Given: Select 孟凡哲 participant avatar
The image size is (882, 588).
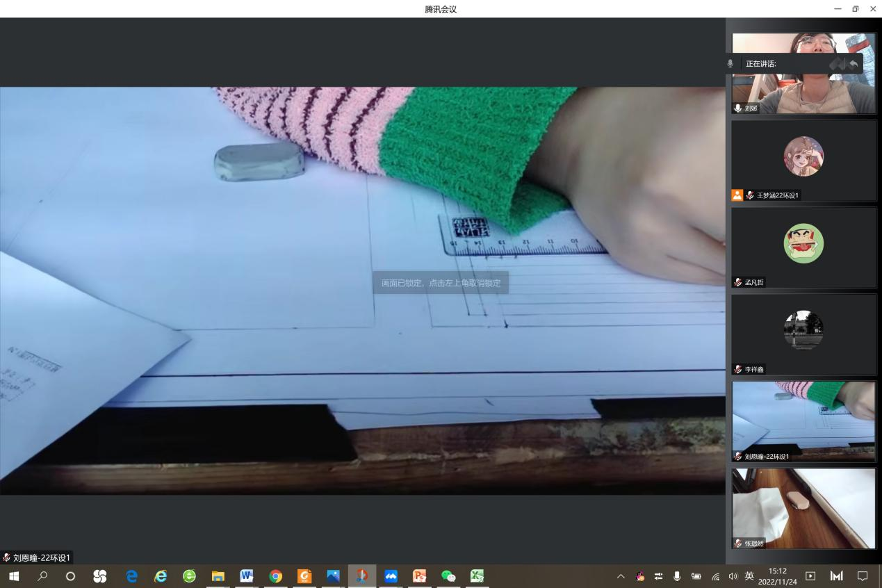Looking at the screenshot, I should tap(803, 243).
